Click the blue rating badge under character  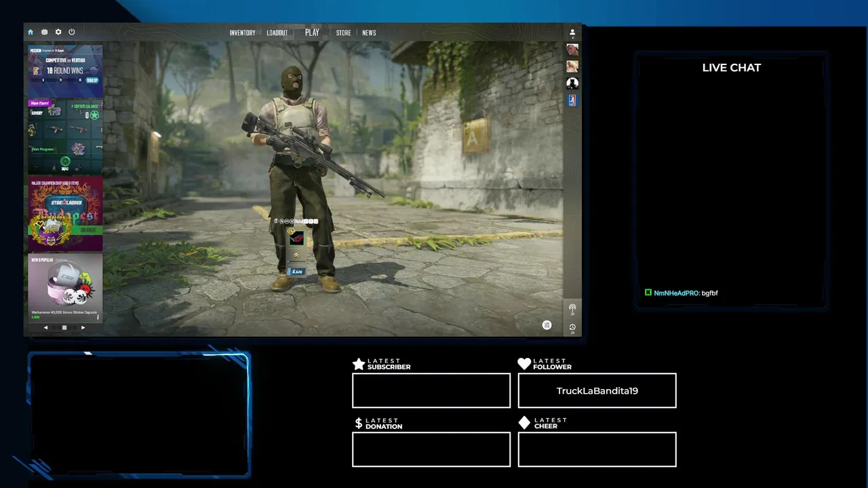click(296, 271)
